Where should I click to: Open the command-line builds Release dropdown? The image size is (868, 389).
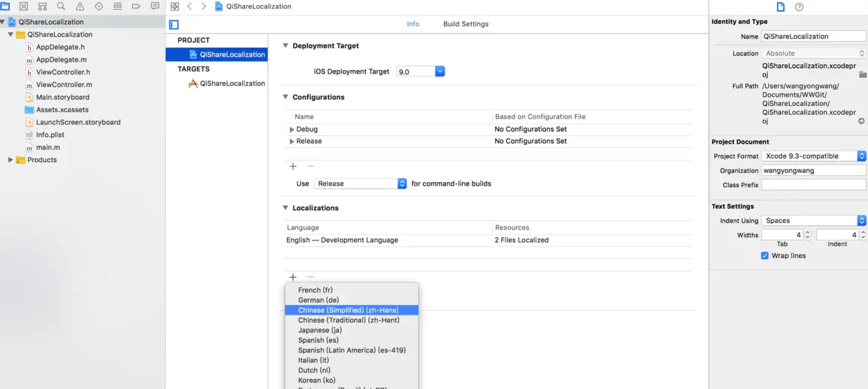click(360, 184)
